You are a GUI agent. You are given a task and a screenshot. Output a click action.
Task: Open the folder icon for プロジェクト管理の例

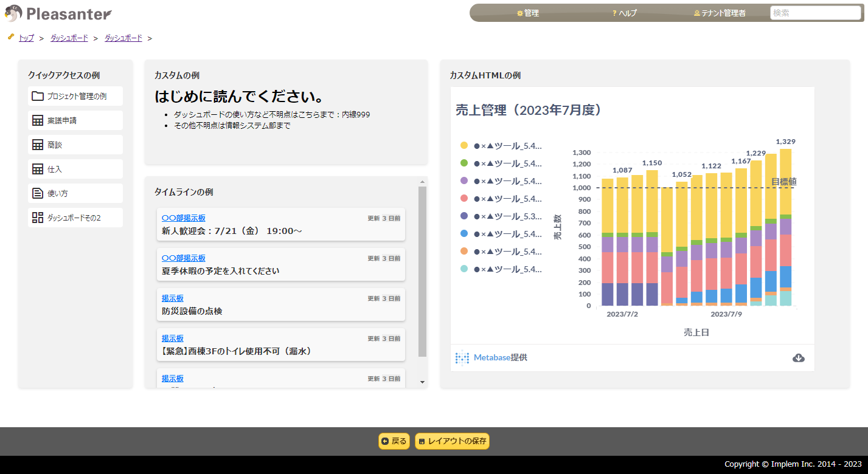coord(38,96)
